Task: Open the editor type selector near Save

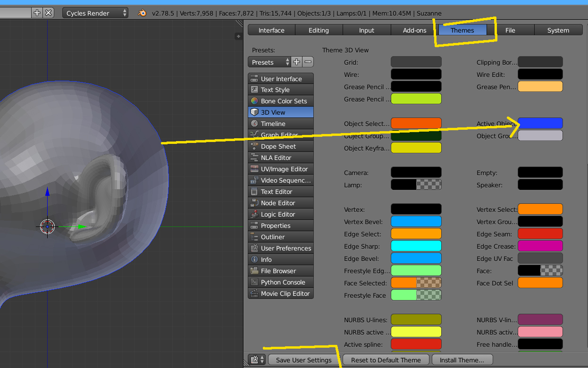Action: (257, 360)
